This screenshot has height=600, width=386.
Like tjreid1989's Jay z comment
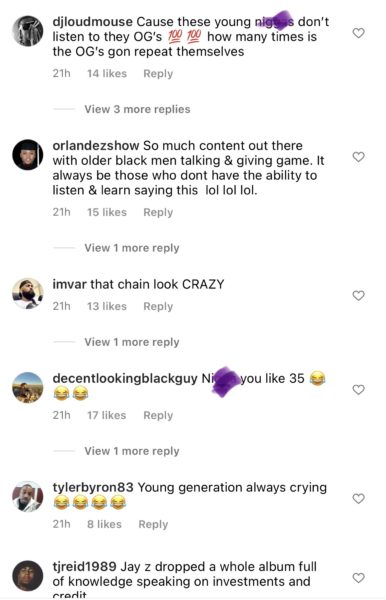358,578
